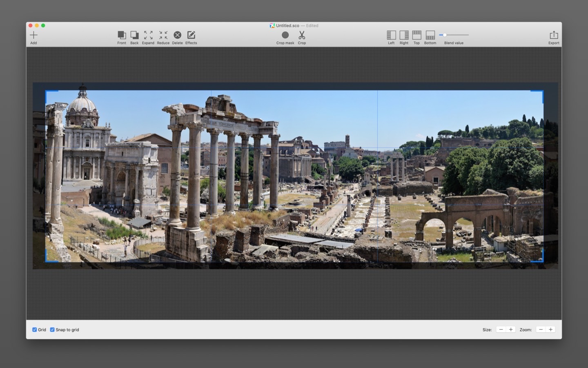This screenshot has height=368, width=588.
Task: Click the panorama image on canvas
Action: coord(294,176)
